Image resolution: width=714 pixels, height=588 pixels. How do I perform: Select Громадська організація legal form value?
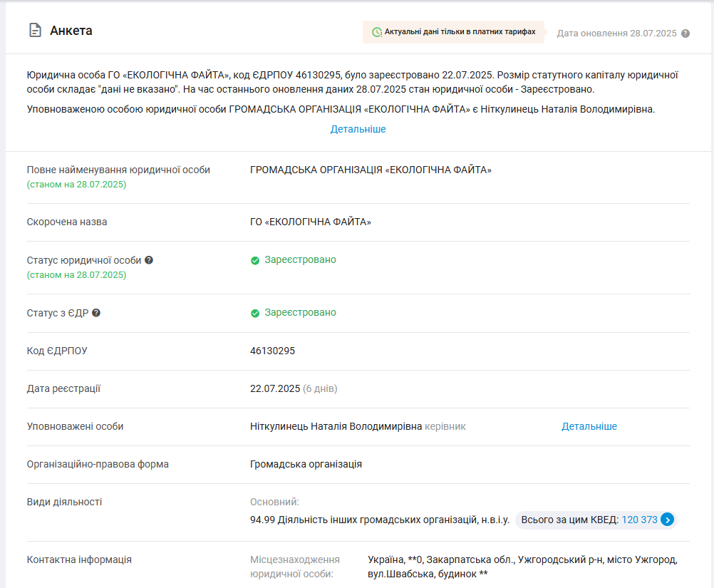pos(306,464)
